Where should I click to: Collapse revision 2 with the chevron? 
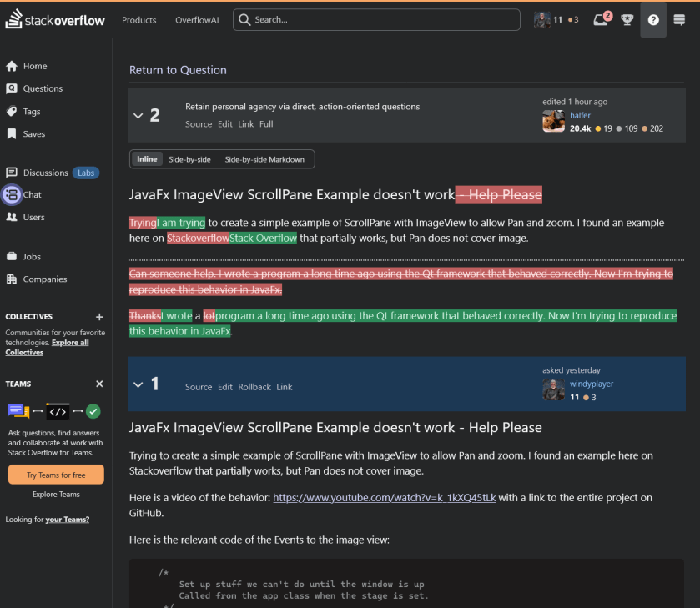click(x=138, y=116)
